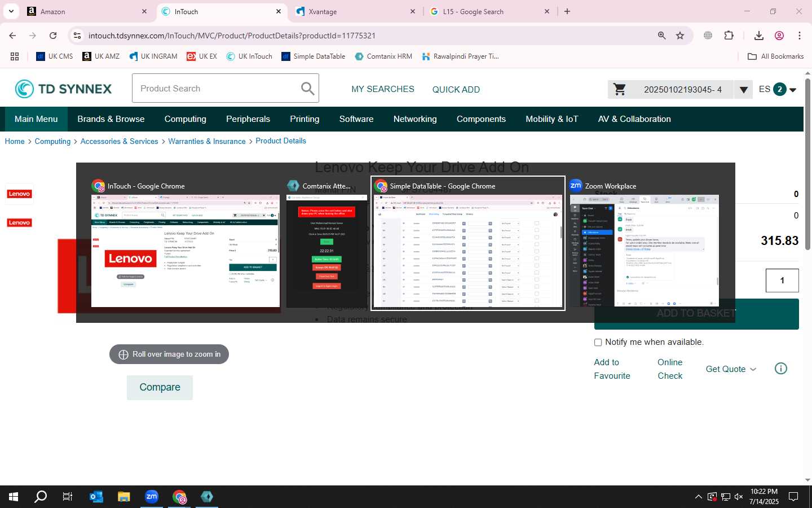
Task: Click QUICK ADD link
Action: [x=456, y=90]
